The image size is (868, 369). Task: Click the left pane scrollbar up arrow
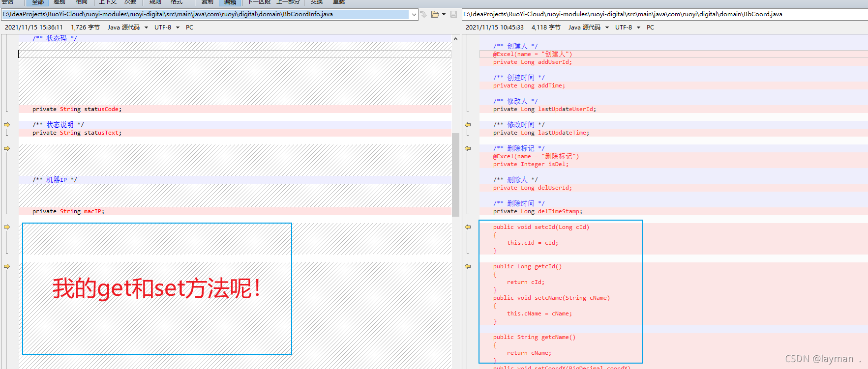(455, 39)
